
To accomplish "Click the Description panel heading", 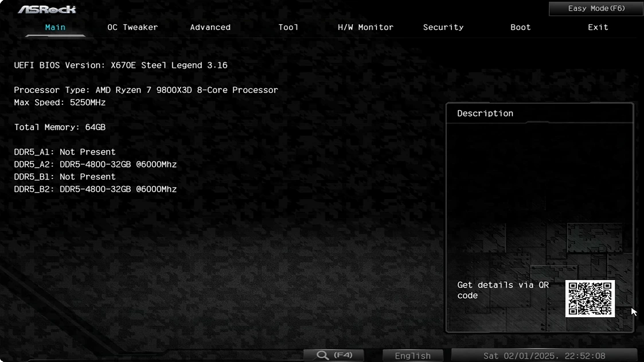I will (x=485, y=114).
